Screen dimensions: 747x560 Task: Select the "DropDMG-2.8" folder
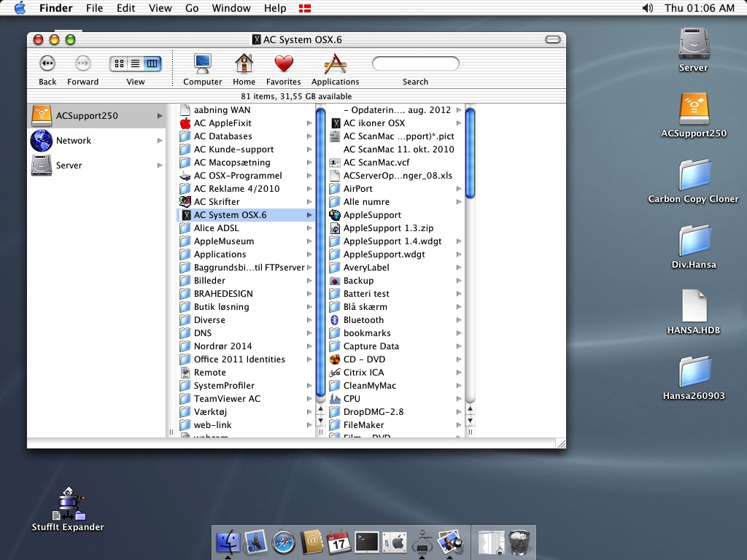coord(396,412)
